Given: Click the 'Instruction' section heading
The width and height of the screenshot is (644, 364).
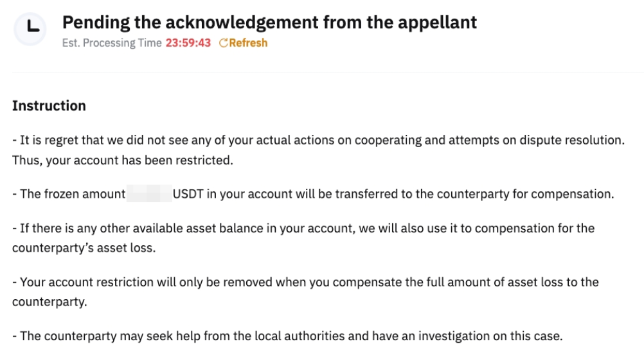Looking at the screenshot, I should [49, 106].
